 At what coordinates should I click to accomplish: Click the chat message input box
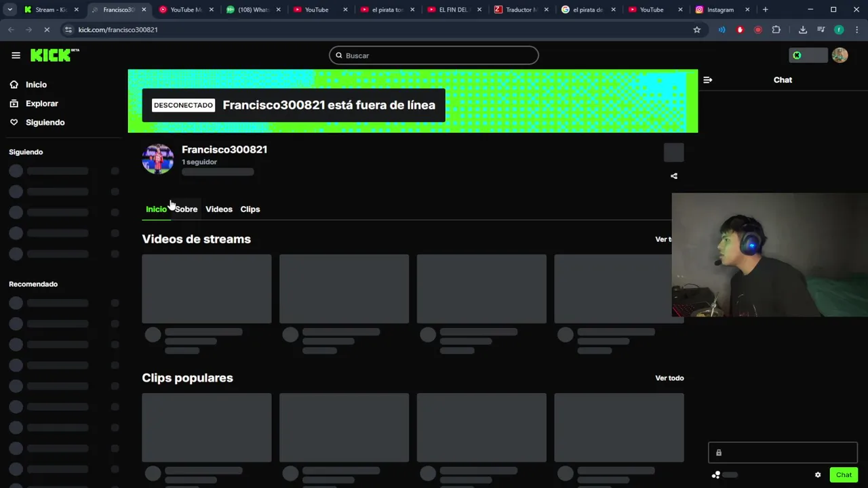[783, 453]
